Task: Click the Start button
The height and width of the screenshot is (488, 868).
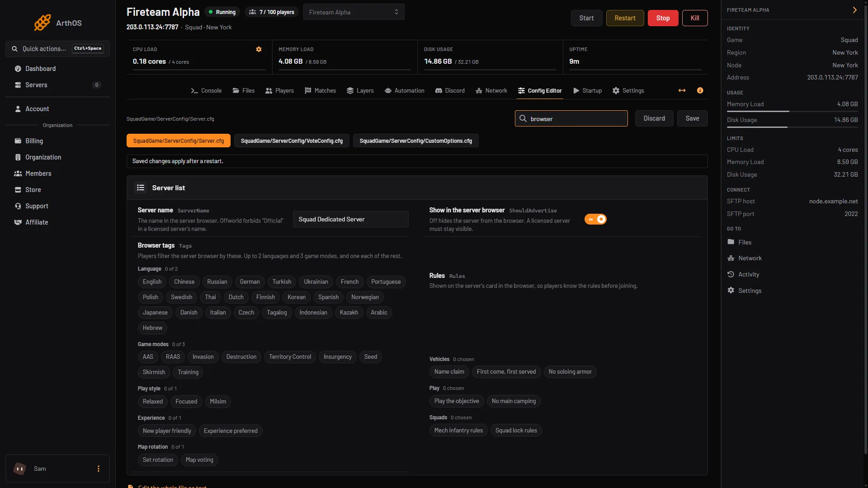Action: point(586,18)
